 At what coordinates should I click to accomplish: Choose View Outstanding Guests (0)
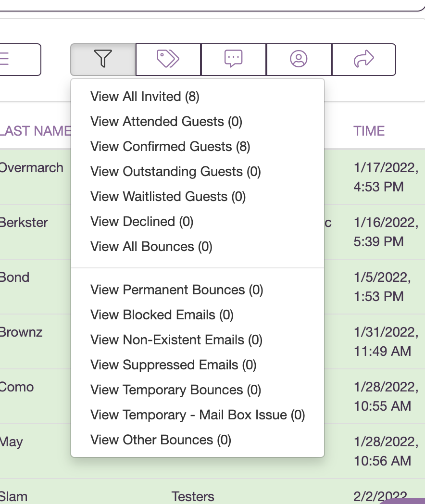point(175,172)
